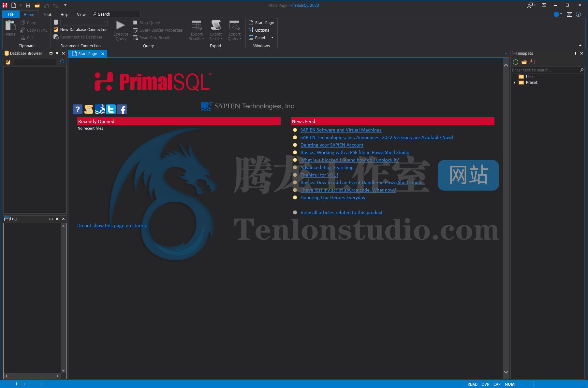The width and height of the screenshot is (588, 388).
Task: Click the Undo arrow in title bar
Action: click(46, 6)
